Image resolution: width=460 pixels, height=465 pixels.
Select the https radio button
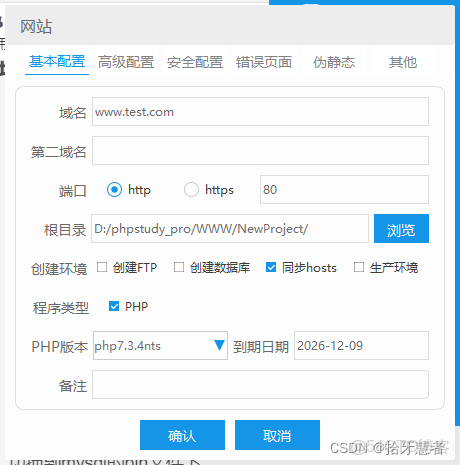pyautogui.click(x=191, y=190)
